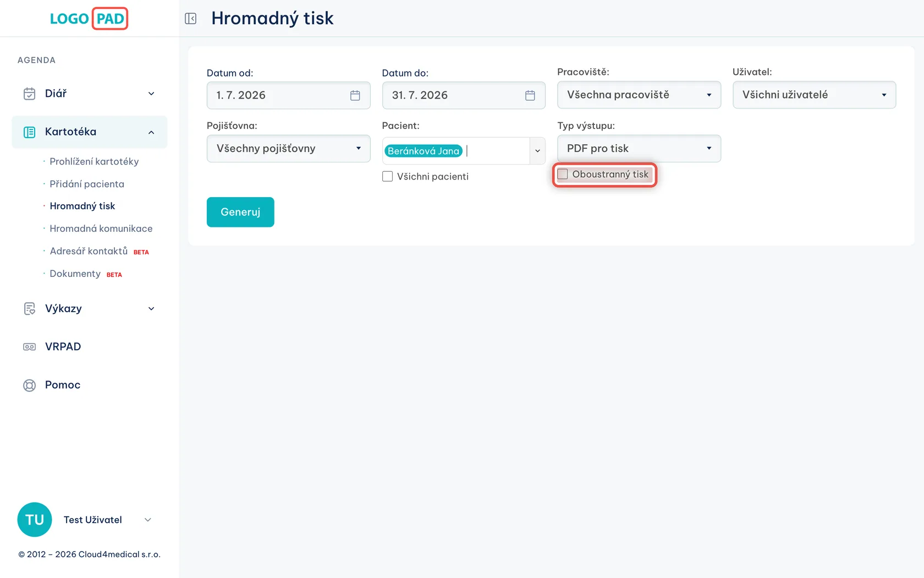Click the Pomoc lifebuoy icon
The height and width of the screenshot is (578, 924).
pos(30,385)
